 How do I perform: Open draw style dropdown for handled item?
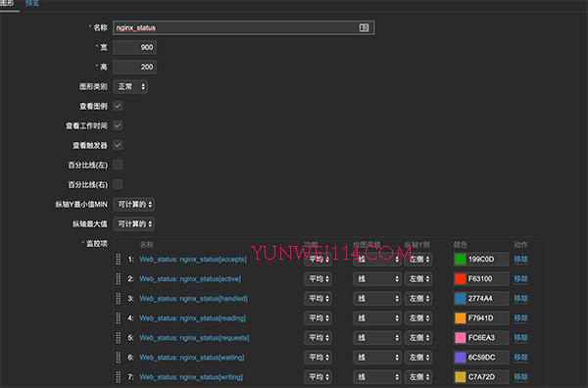pyautogui.click(x=377, y=299)
